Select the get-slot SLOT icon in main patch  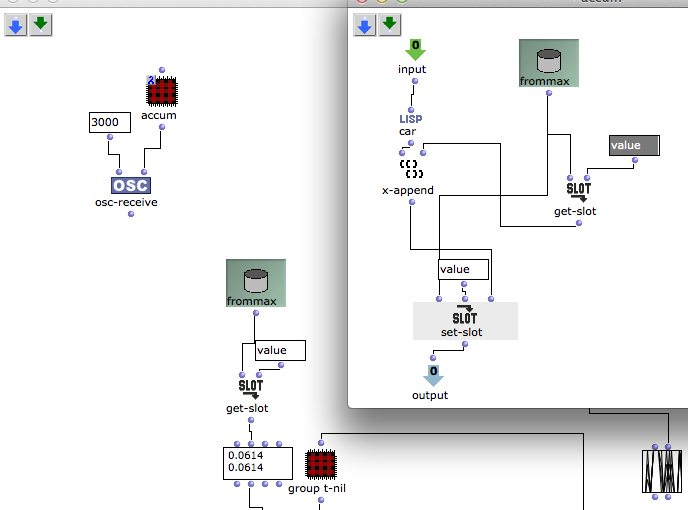click(251, 388)
